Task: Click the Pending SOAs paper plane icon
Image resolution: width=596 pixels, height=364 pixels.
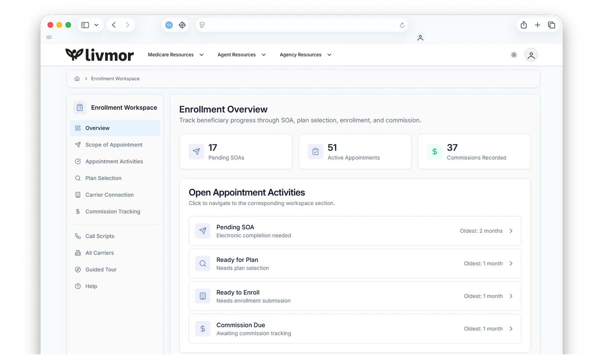Action: (x=196, y=151)
